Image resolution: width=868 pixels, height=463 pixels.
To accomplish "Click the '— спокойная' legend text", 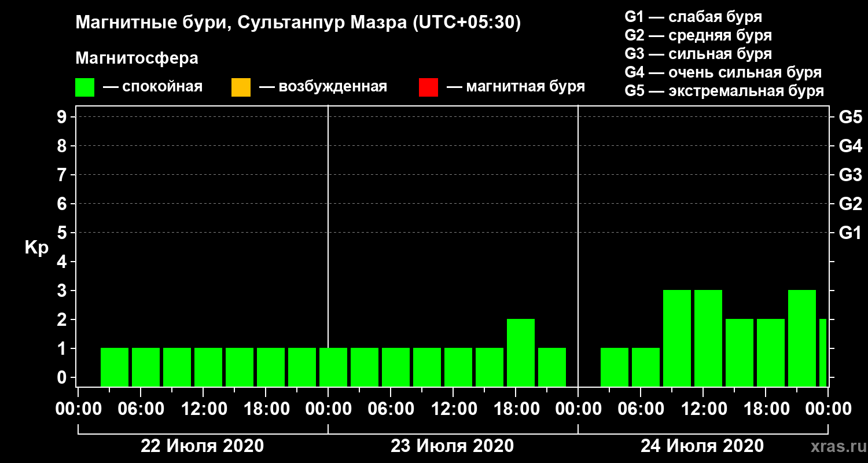I will [x=153, y=87].
